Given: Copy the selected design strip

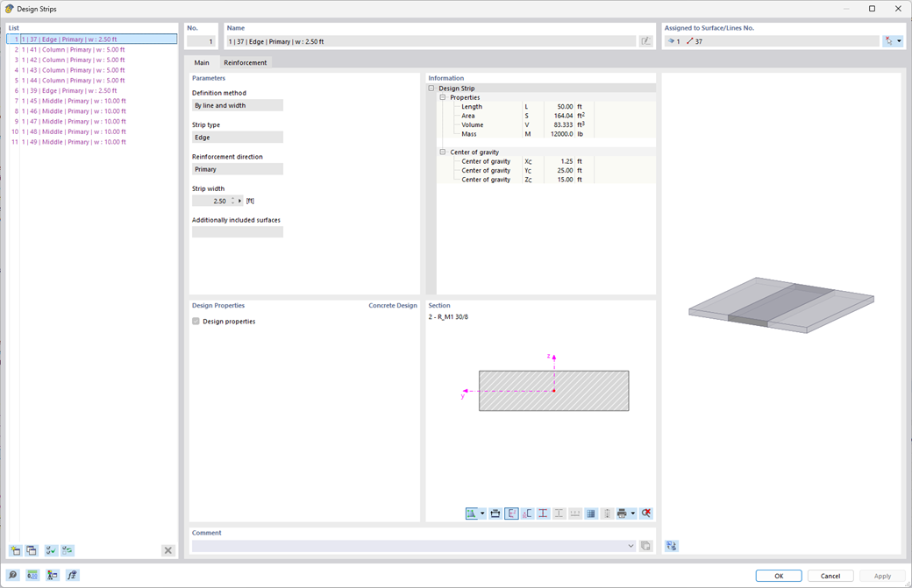Looking at the screenshot, I should point(32,550).
